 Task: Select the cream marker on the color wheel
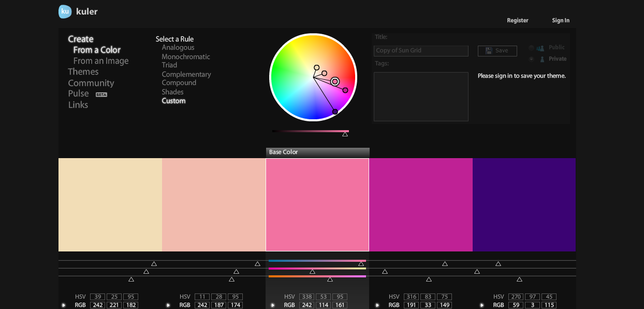[x=317, y=67]
